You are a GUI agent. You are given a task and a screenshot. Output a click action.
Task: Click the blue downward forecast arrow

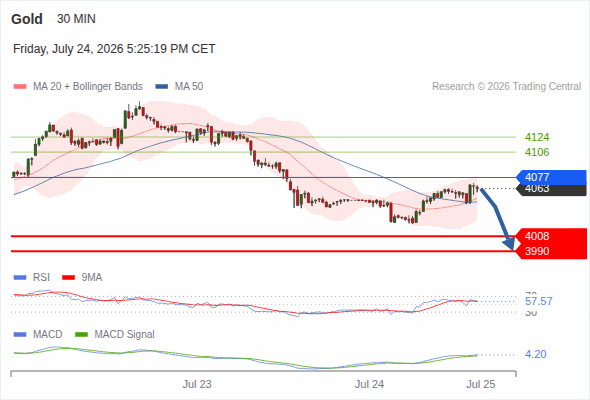coord(497,219)
